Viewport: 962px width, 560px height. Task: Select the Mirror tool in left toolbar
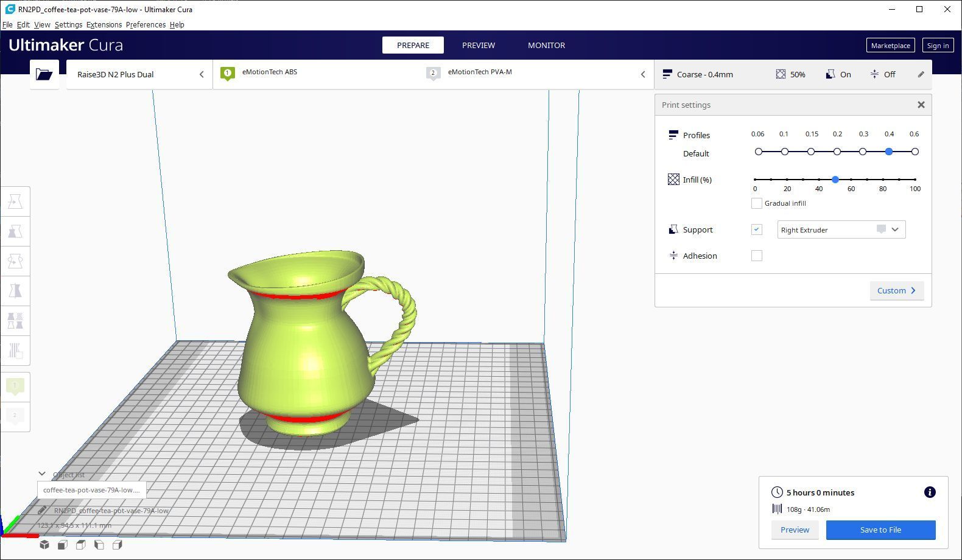coord(15,291)
